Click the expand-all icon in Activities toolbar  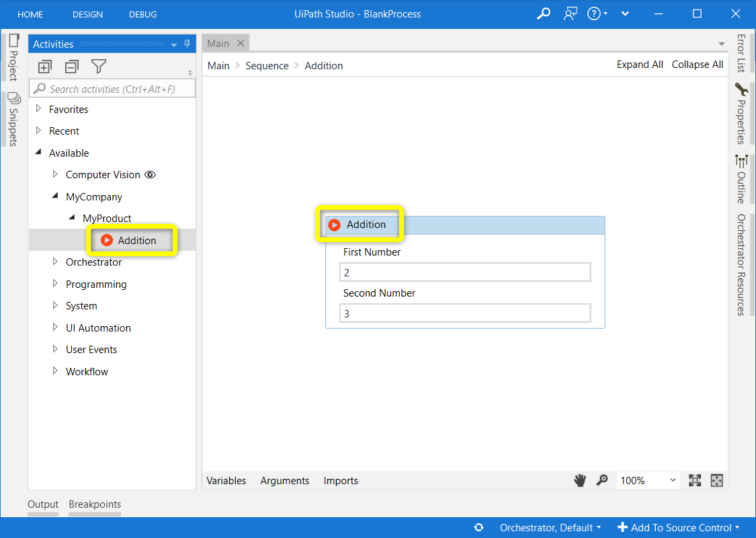[44, 66]
